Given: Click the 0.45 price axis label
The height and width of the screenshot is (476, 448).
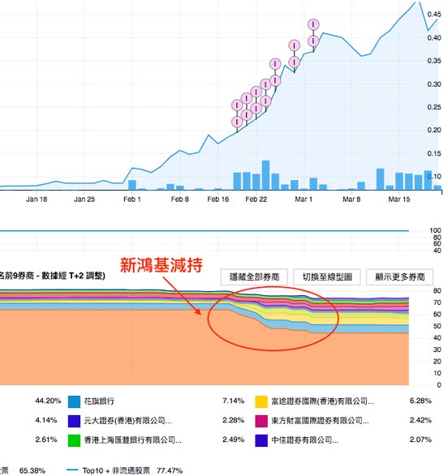Looking at the screenshot, I should click(x=434, y=15).
